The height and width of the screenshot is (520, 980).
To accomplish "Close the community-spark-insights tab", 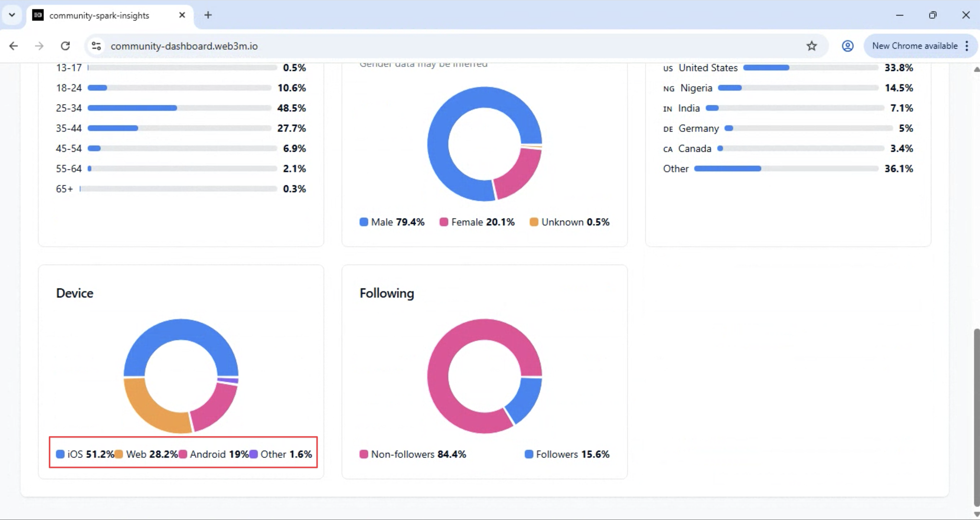I will (182, 15).
